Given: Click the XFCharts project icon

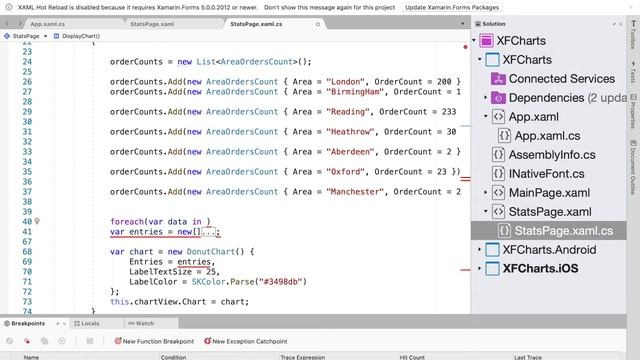Looking at the screenshot, I should (x=492, y=60).
